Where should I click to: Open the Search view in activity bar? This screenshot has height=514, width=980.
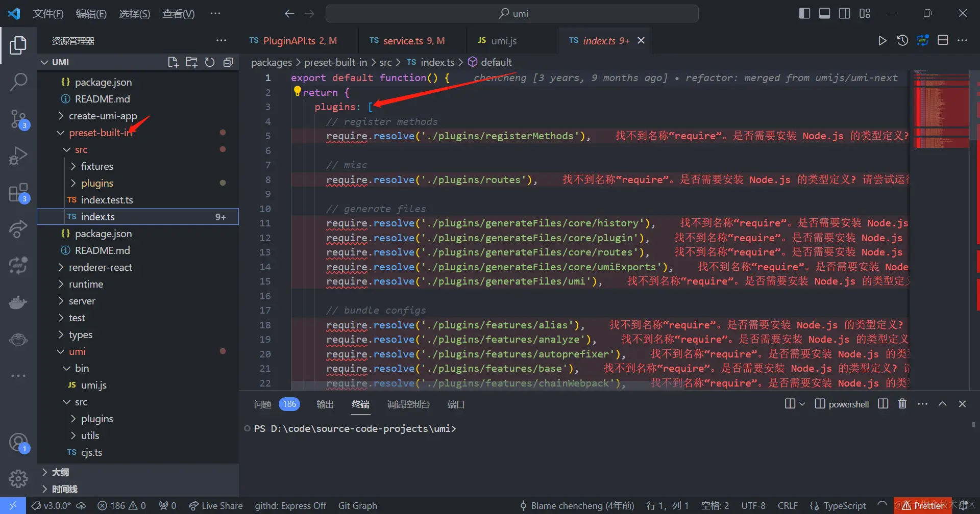coord(18,82)
